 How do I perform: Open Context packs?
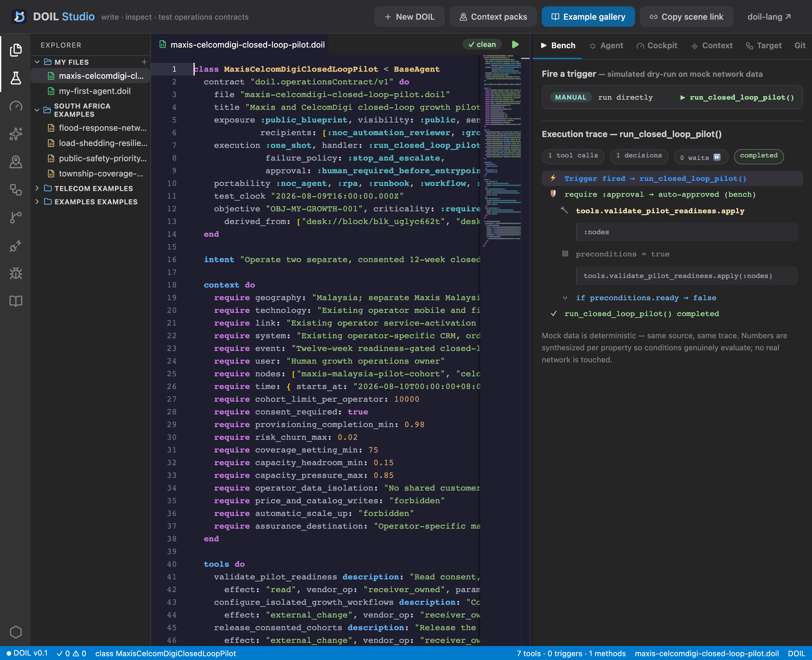pyautogui.click(x=493, y=17)
